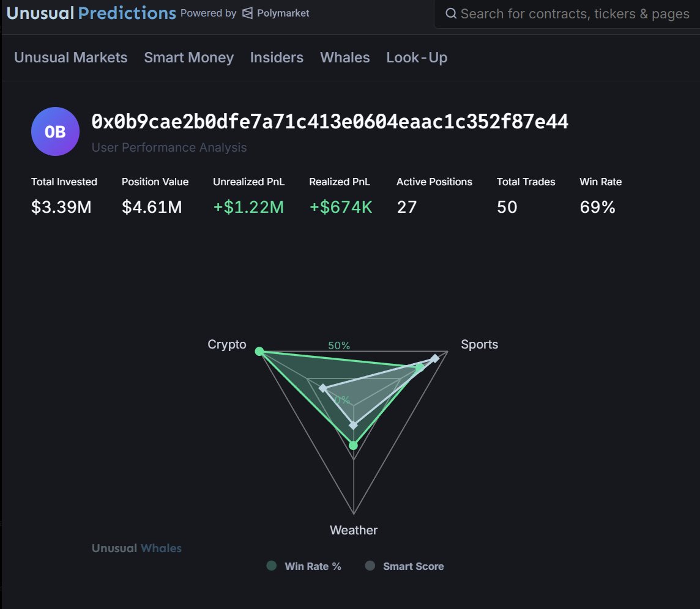The image size is (700, 609).
Task: Click the Polymarket logo icon
Action: (x=247, y=13)
